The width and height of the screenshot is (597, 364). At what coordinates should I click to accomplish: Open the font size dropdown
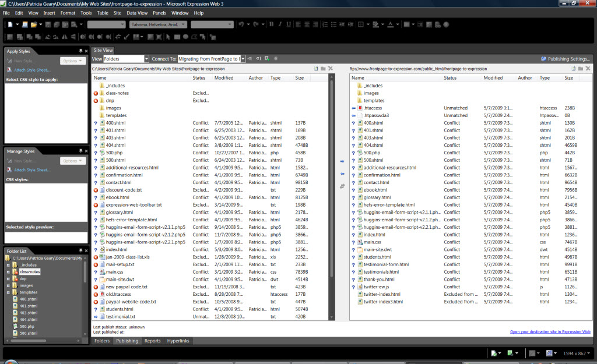point(230,24)
